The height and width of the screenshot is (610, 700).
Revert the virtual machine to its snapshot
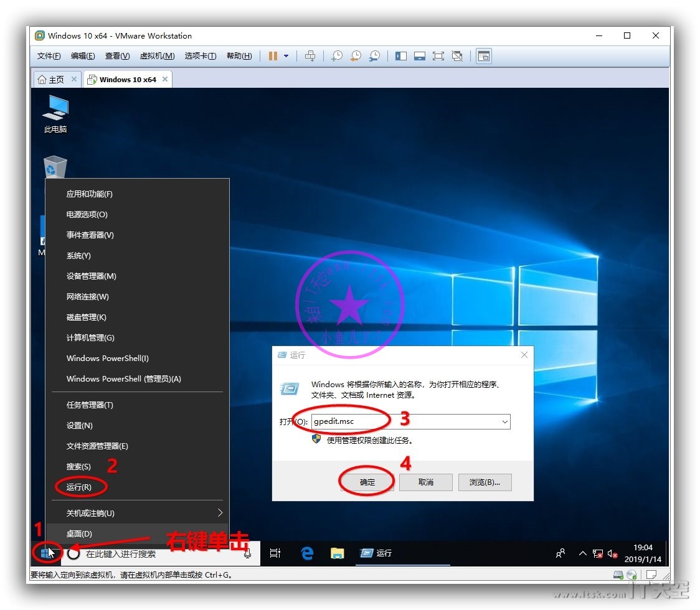(x=356, y=56)
